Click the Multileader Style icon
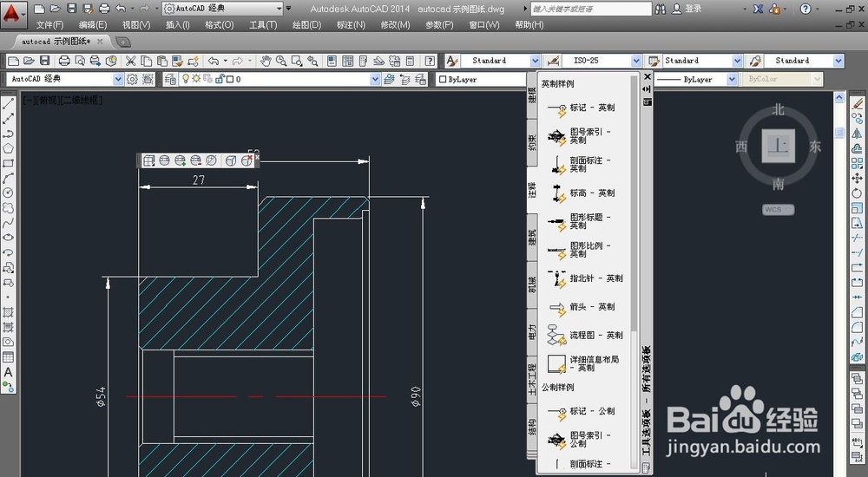Screen dimensions: 868x477 [755, 61]
